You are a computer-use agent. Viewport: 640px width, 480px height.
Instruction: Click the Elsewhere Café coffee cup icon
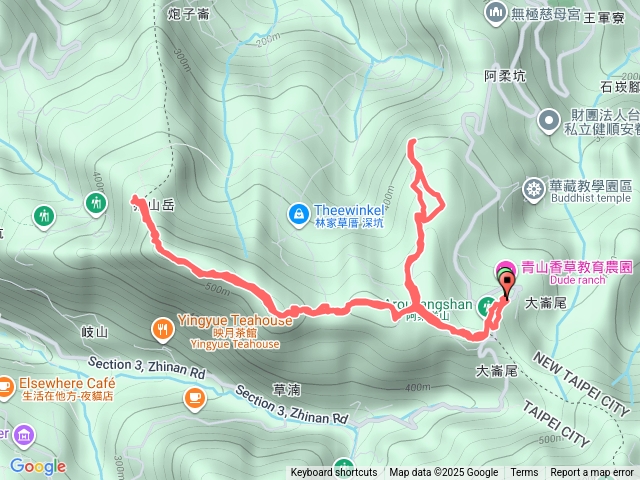5,387
